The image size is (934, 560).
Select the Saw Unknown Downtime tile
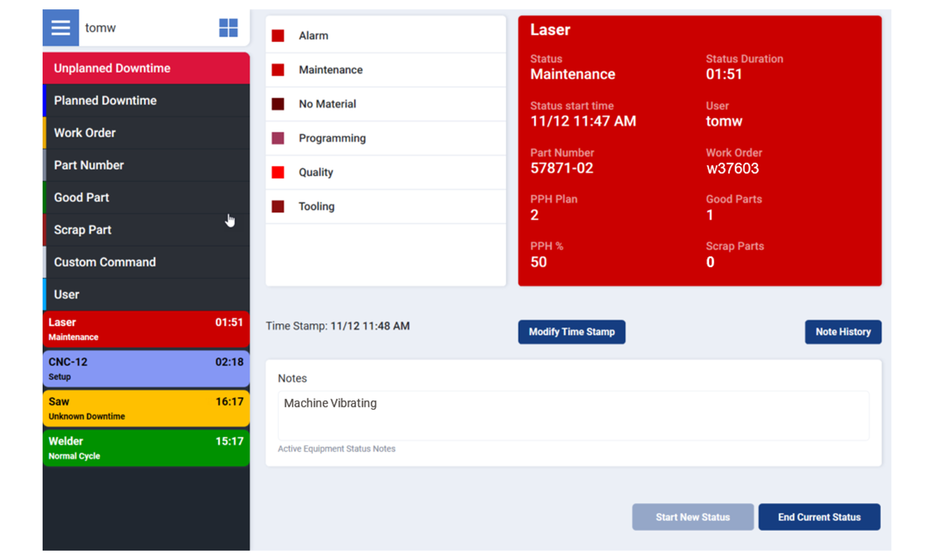pyautogui.click(x=146, y=408)
